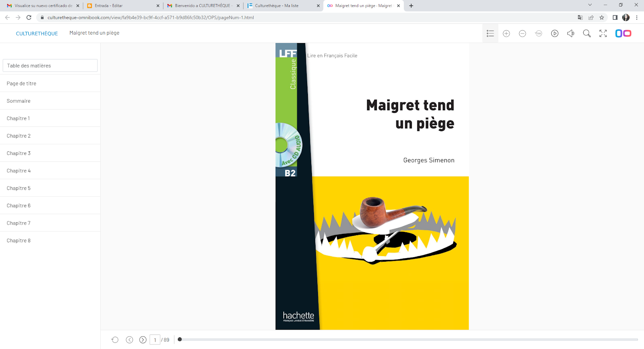644x349 pixels.
Task: Go to previous page arrow
Action: (x=130, y=340)
